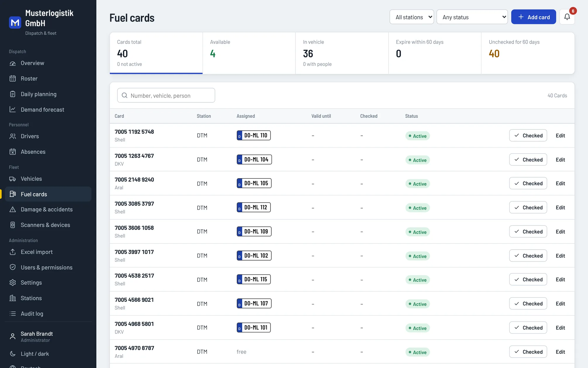Click the Drivers people icon
588x368 pixels.
pos(13,136)
